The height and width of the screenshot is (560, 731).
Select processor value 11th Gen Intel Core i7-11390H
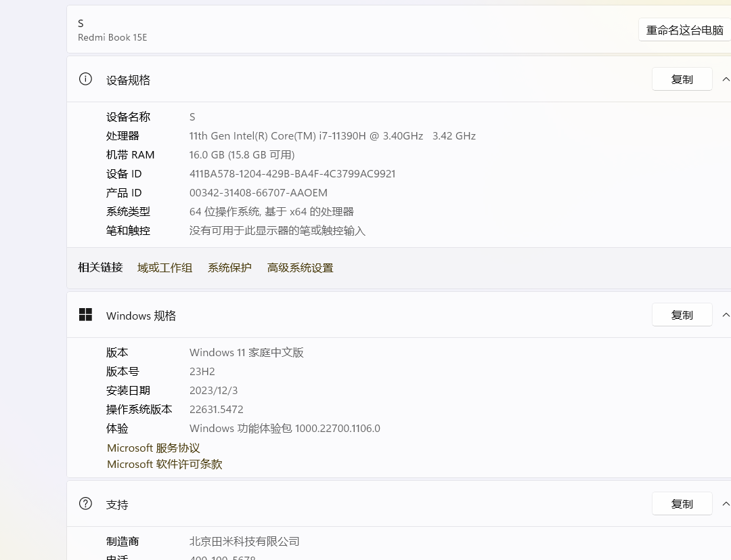click(x=332, y=135)
